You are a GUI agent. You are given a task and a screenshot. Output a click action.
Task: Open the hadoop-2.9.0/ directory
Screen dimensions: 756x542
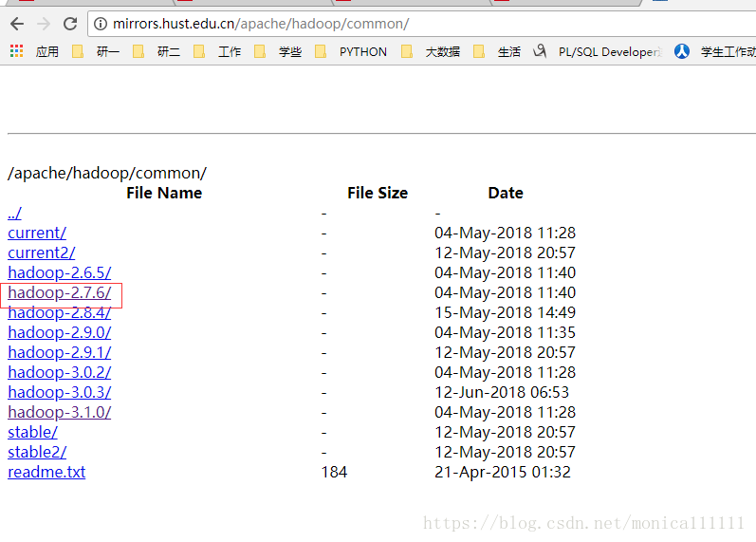pos(60,332)
